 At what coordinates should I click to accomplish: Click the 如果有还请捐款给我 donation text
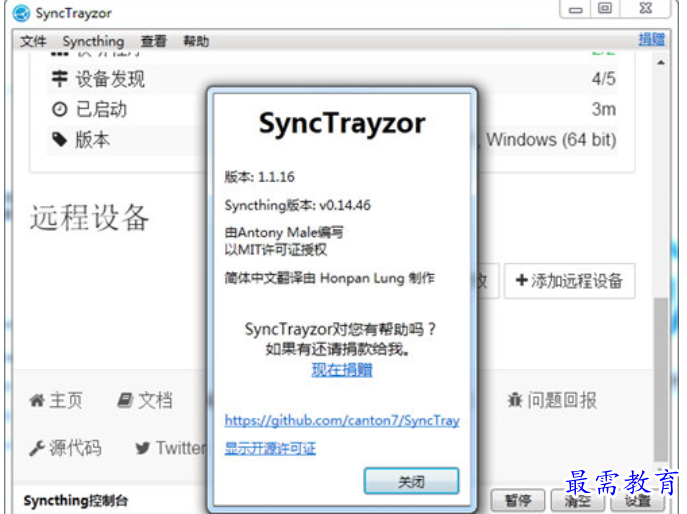338,349
